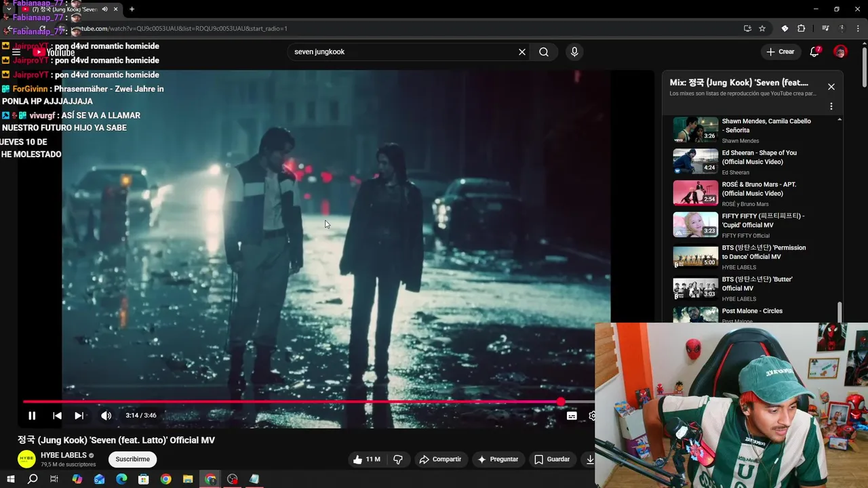Screen dimensions: 868x488
Task: Close the Jung Kook Seven browser tab
Action: click(116, 9)
